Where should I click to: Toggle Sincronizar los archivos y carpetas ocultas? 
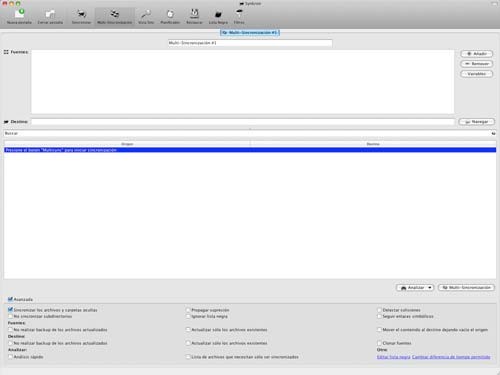[10, 310]
